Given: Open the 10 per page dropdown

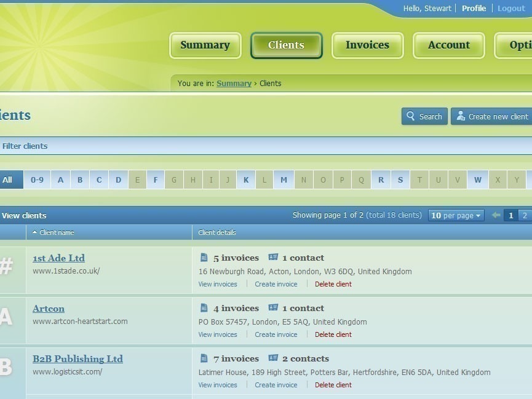Looking at the screenshot, I should [456, 215].
